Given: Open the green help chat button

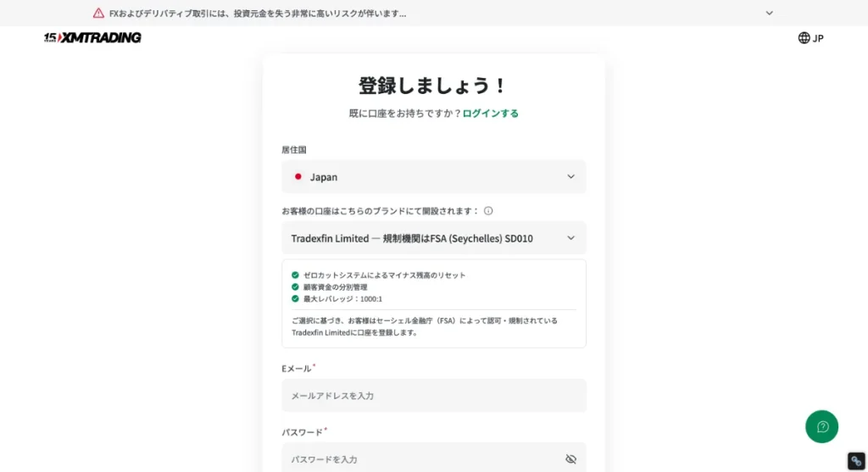Looking at the screenshot, I should coord(821,426).
